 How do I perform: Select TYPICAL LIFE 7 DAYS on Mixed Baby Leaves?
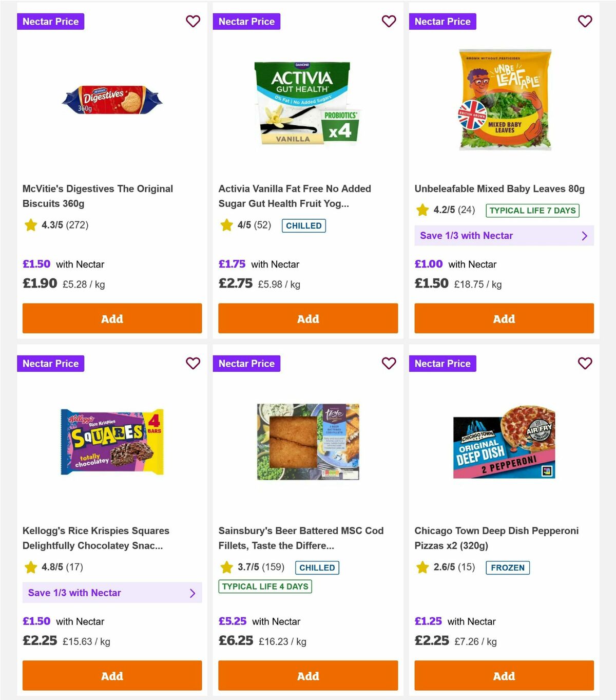point(532,210)
